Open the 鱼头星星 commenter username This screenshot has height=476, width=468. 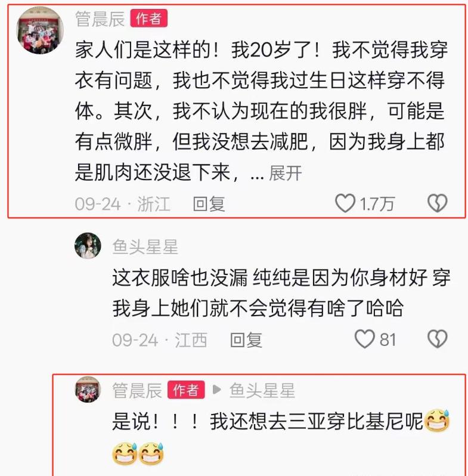(x=145, y=246)
